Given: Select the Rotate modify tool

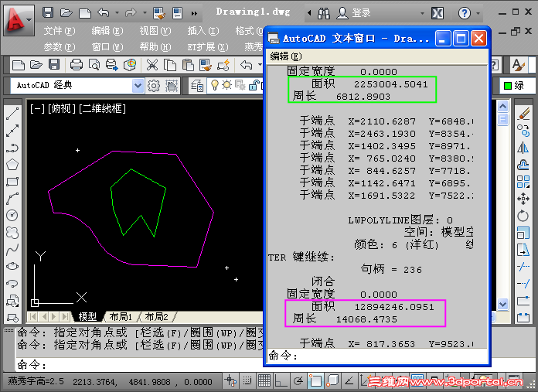Looking at the screenshot, I should coord(523,216).
